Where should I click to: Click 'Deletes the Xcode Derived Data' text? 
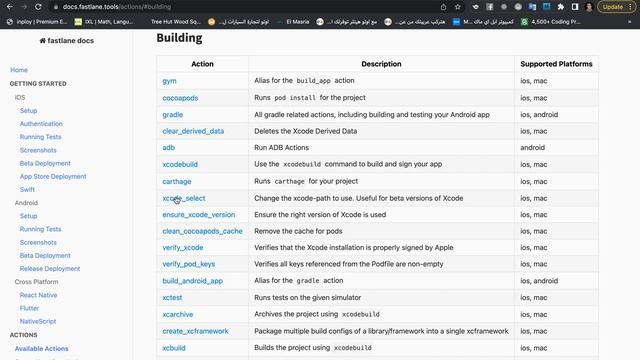click(306, 131)
